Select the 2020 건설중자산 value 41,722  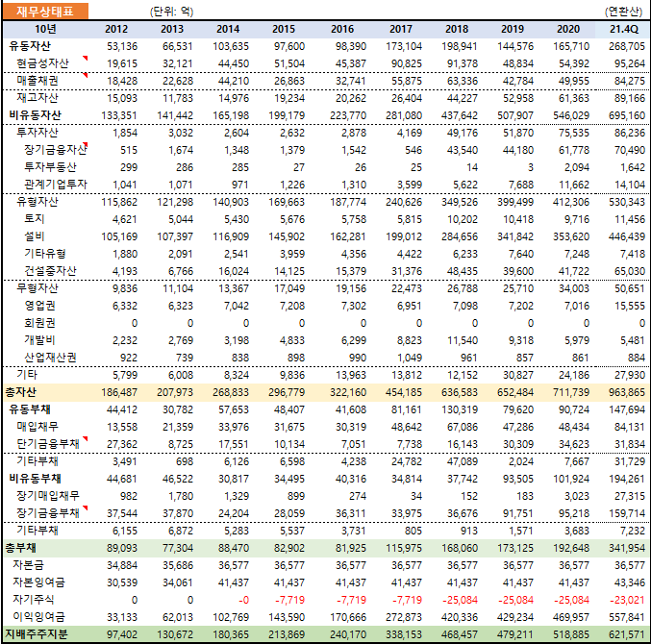click(x=574, y=271)
